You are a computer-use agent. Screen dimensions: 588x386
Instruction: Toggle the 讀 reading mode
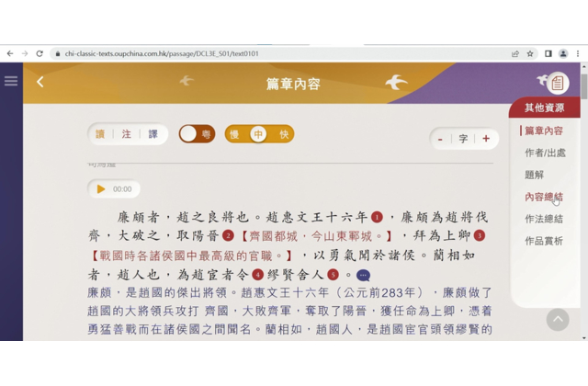(x=101, y=134)
